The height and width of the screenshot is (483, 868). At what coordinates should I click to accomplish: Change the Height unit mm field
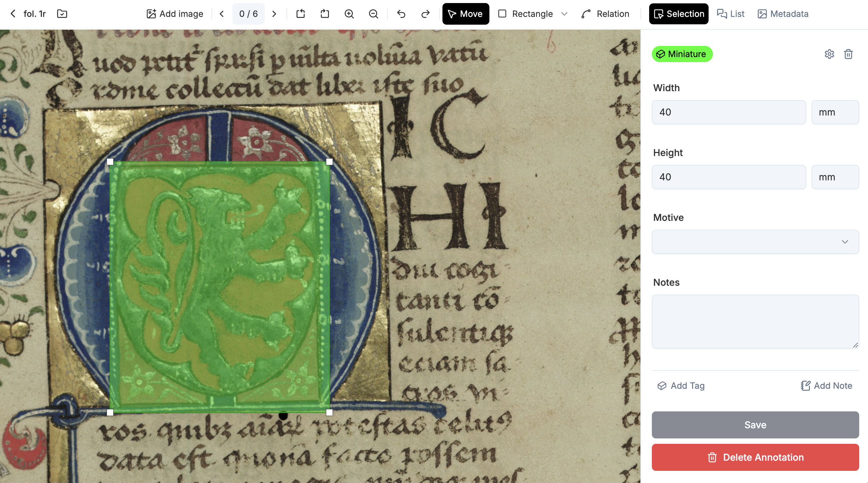pos(835,177)
